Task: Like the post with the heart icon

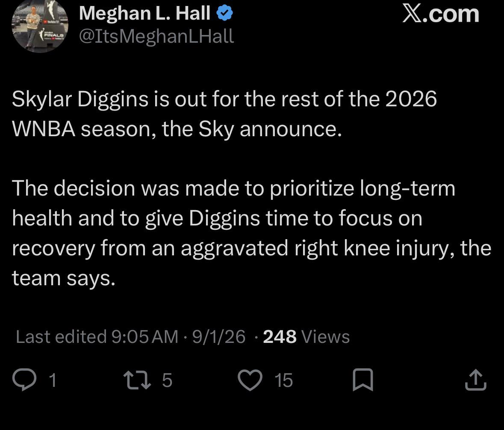Action: tap(250, 380)
